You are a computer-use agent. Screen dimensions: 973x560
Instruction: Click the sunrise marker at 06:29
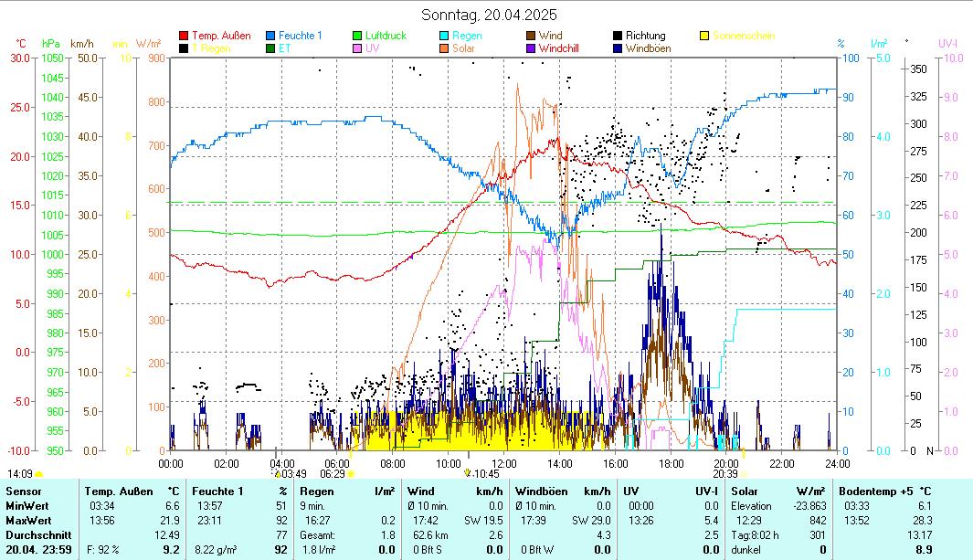(x=351, y=474)
